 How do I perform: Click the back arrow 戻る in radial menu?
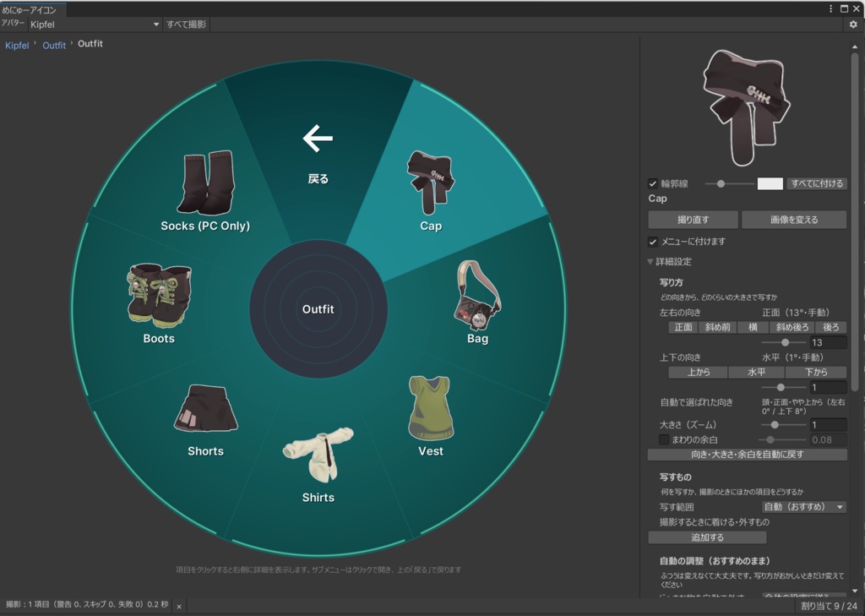pos(318,154)
